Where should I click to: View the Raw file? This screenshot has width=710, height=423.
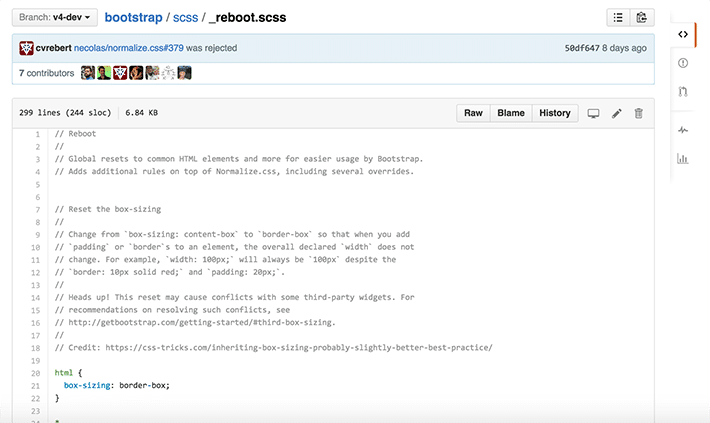point(473,113)
